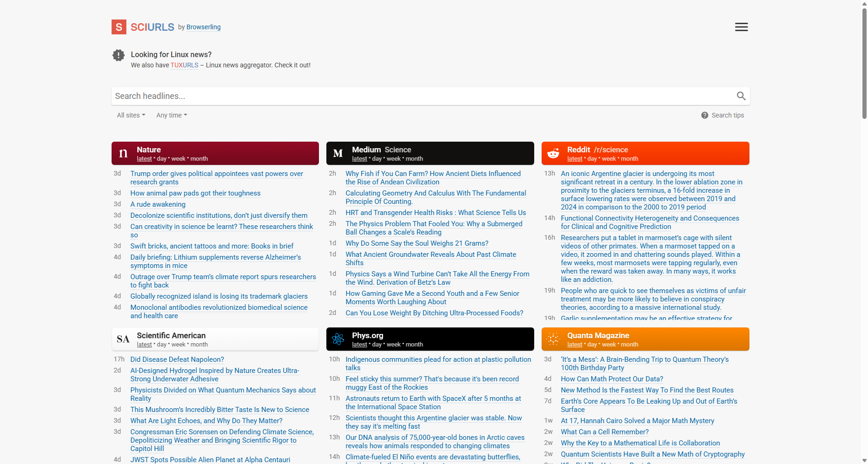868x464 pixels.
Task: Click the Linux news notice badge icon
Action: [x=119, y=55]
